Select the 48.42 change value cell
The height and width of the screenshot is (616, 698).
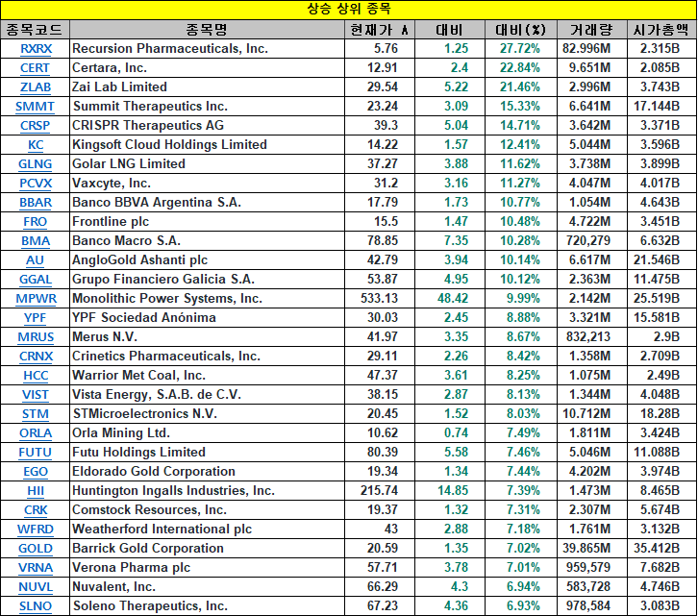[450, 298]
